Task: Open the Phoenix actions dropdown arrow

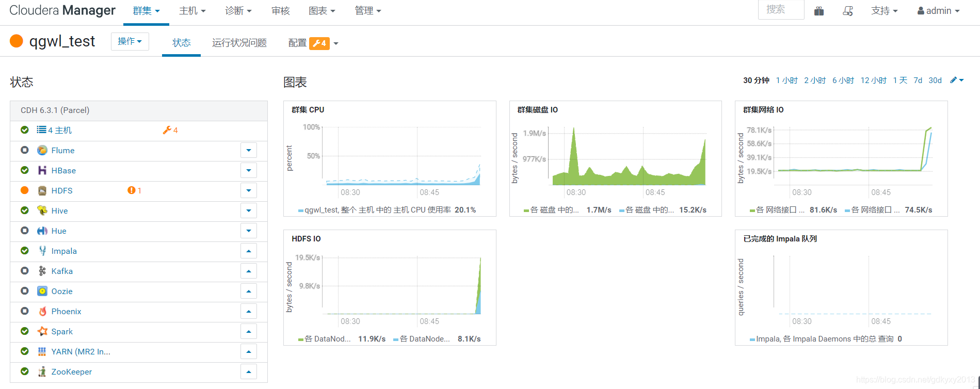Action: pyautogui.click(x=249, y=311)
